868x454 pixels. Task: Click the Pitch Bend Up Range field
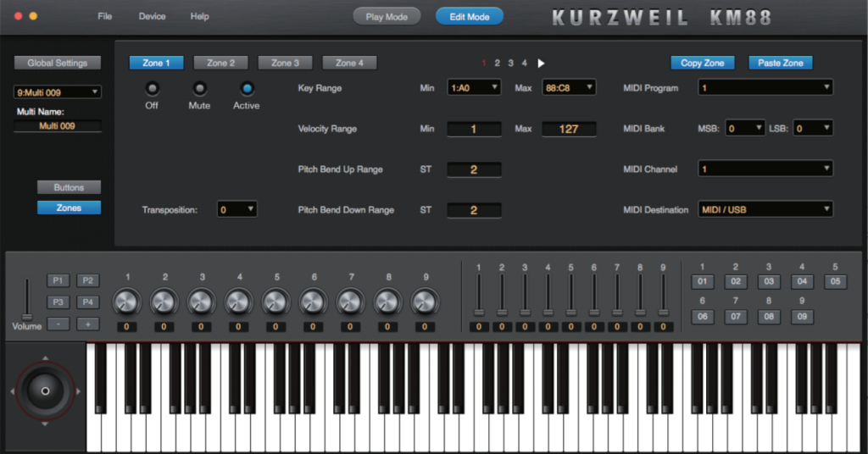[474, 169]
